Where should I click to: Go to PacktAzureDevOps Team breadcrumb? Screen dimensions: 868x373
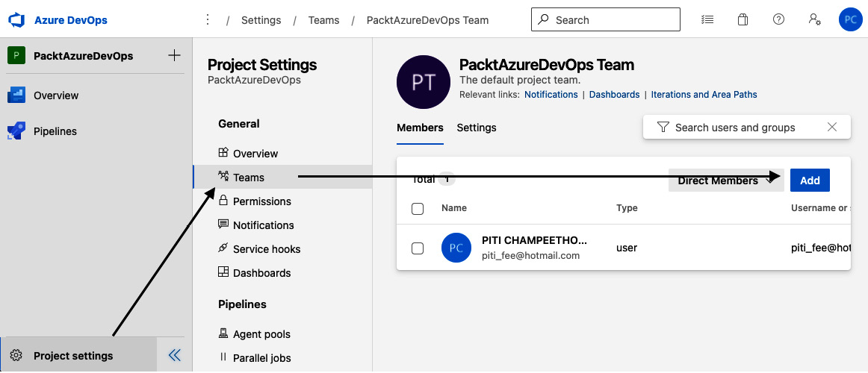(428, 20)
